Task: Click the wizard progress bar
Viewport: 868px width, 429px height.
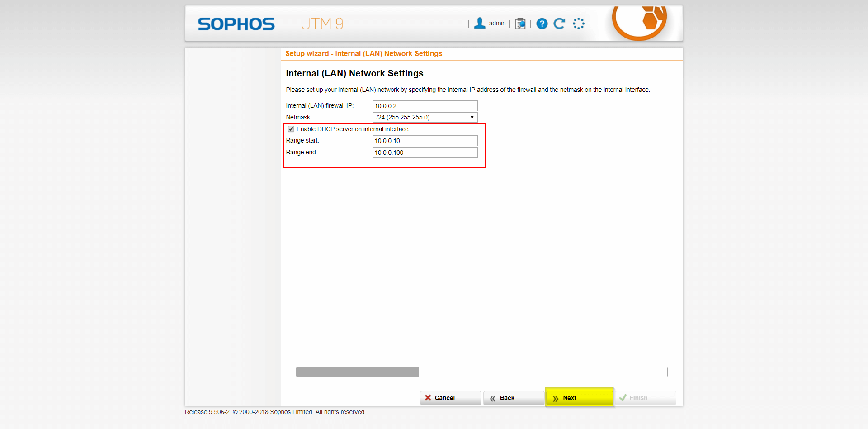Action: (482, 372)
